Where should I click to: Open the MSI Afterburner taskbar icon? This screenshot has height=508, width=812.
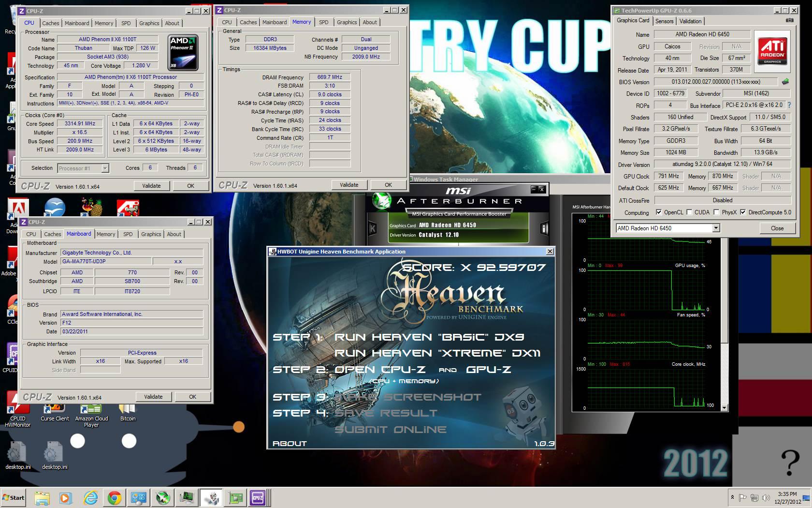coord(163,497)
